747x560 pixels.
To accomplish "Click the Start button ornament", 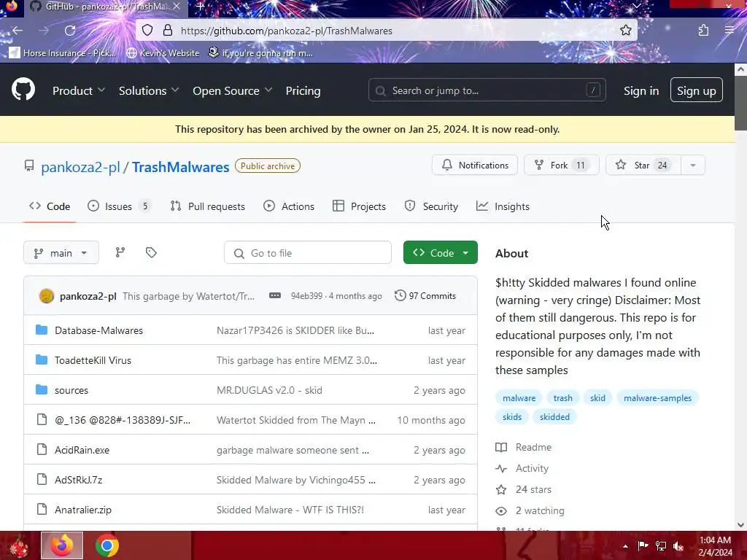I will (19, 545).
